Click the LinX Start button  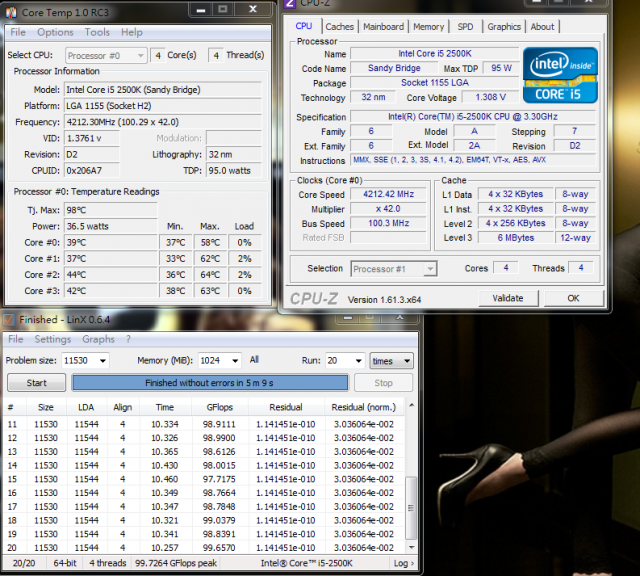(36, 383)
